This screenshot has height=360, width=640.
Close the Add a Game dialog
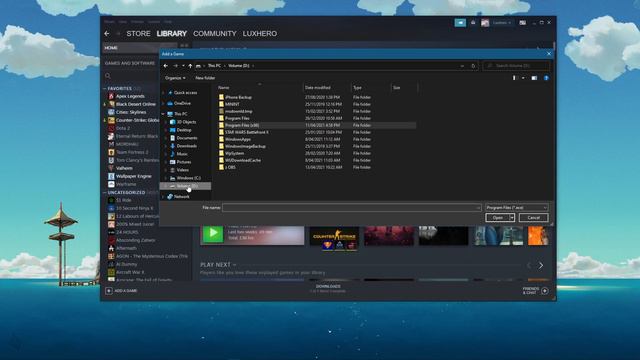click(x=549, y=54)
